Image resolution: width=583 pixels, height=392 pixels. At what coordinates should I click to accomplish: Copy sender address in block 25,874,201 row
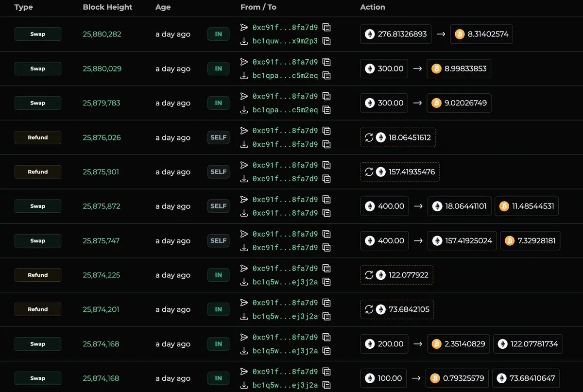[326, 303]
